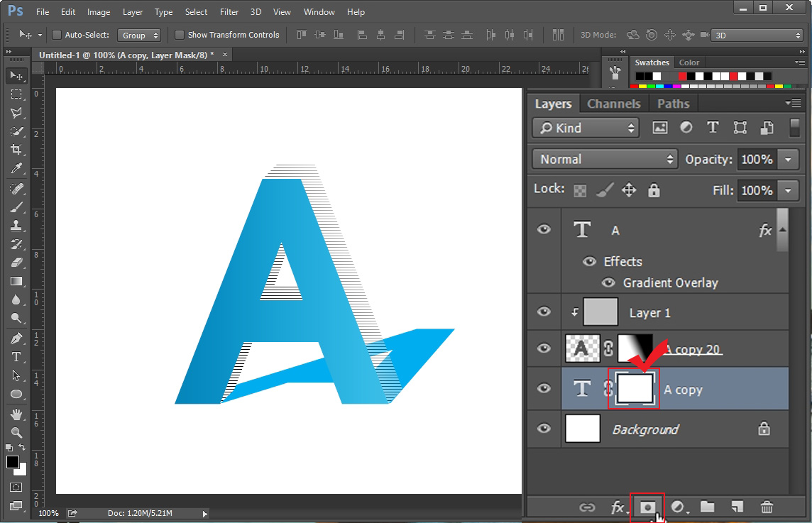Select the Quick Selection tool
812x523 pixels.
pyautogui.click(x=16, y=131)
